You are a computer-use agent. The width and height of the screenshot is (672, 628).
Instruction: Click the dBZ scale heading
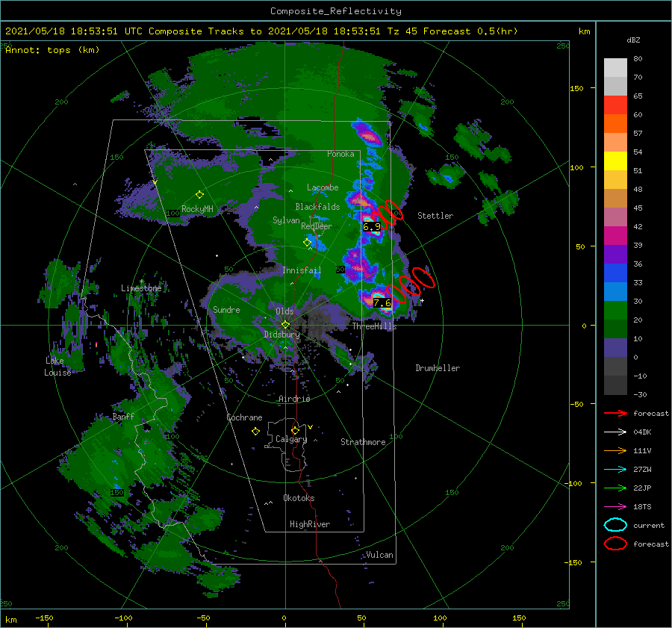pyautogui.click(x=633, y=40)
